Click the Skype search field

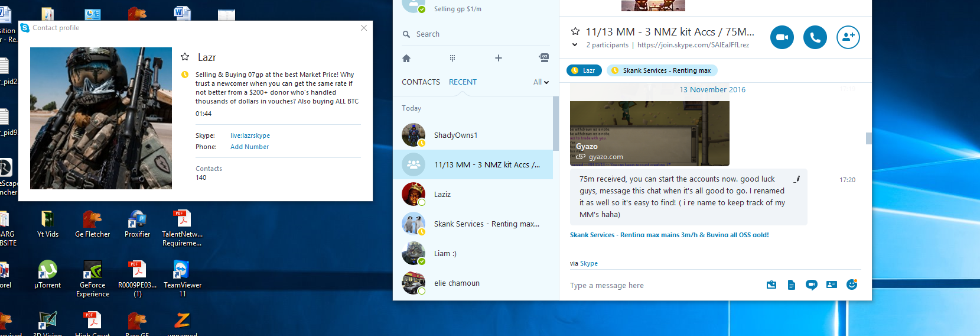click(x=476, y=34)
